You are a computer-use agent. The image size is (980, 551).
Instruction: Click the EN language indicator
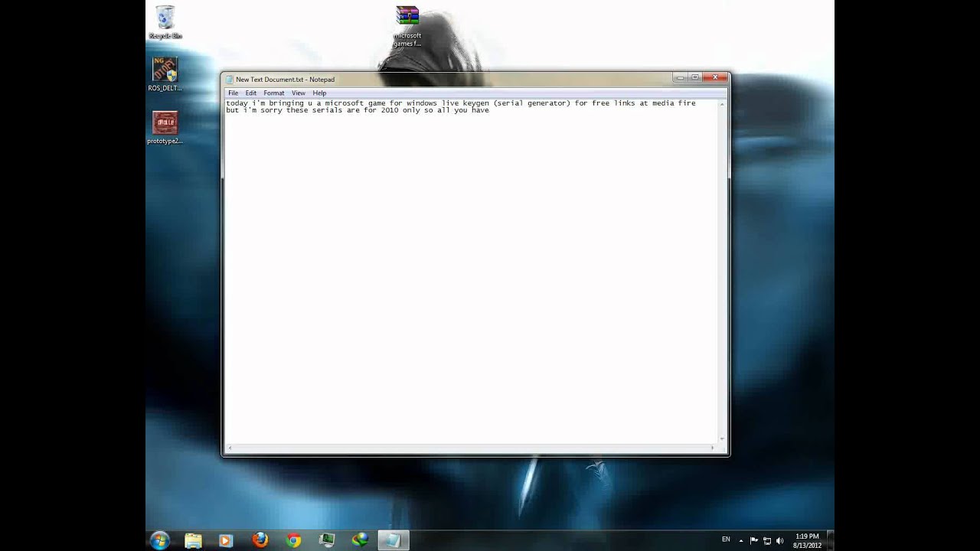point(726,540)
